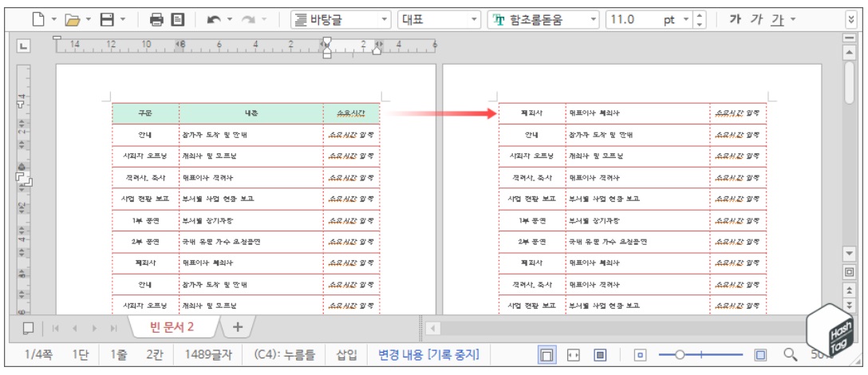Click the 1/4쪽 page indicator

click(x=39, y=355)
